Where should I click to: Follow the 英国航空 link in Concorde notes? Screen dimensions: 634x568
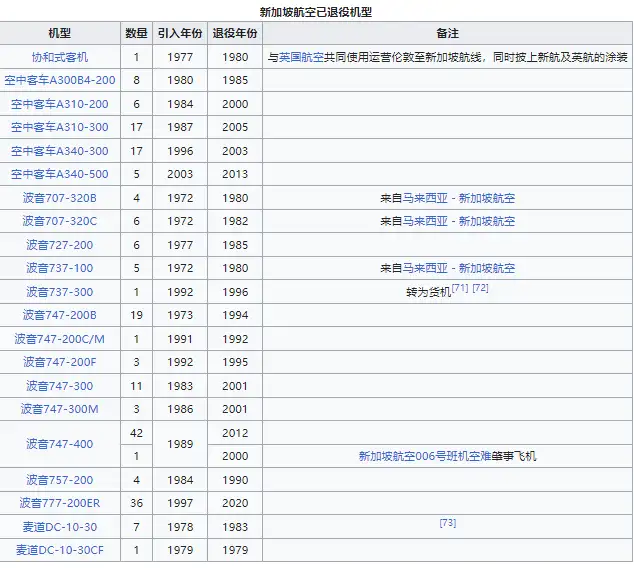coord(301,57)
